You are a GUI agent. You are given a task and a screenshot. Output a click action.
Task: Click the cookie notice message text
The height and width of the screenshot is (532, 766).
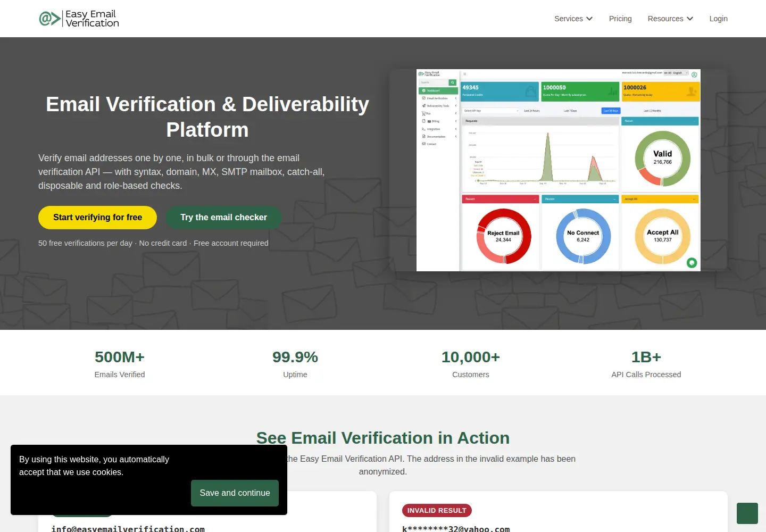click(94, 465)
